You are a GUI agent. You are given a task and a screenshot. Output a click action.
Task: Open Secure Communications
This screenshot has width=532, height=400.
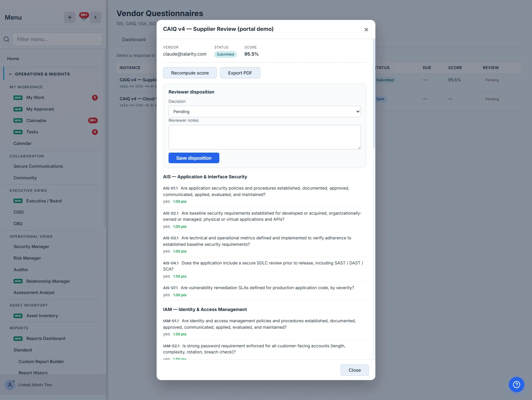click(38, 166)
